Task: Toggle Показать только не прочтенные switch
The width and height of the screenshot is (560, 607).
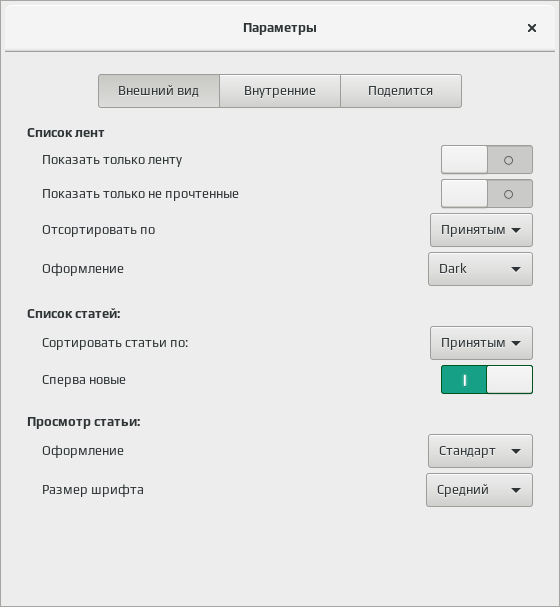Action: click(487, 194)
